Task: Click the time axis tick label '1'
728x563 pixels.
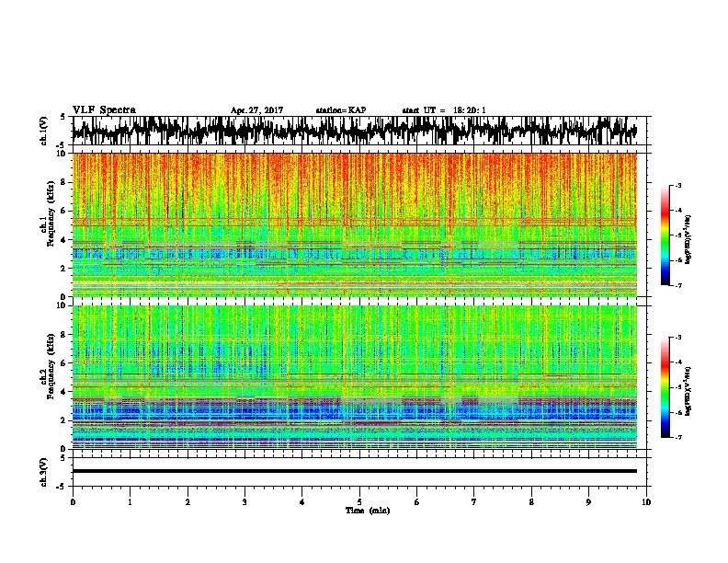Action: pyautogui.click(x=131, y=502)
